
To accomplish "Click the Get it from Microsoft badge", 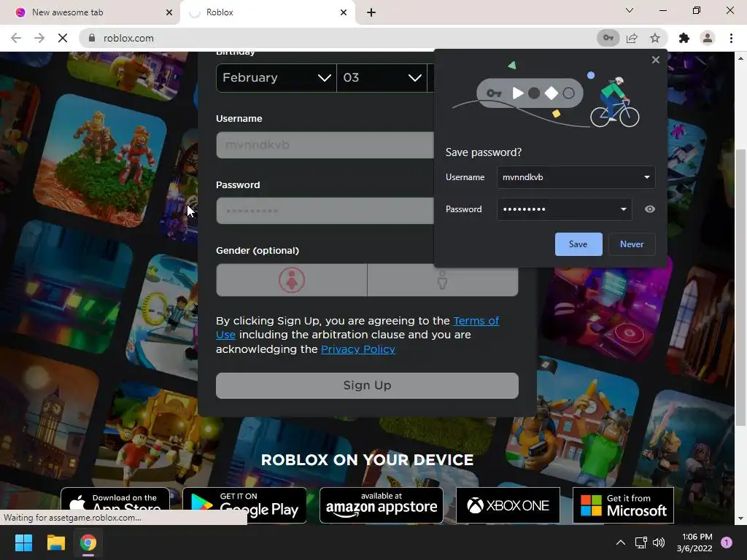I will (623, 505).
